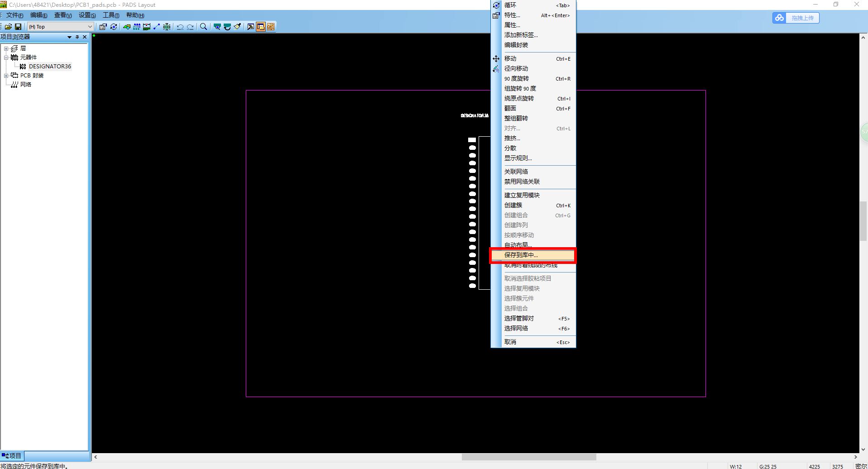Choose 90 度旋转 from context menu
The height and width of the screenshot is (469, 868).
533,79
